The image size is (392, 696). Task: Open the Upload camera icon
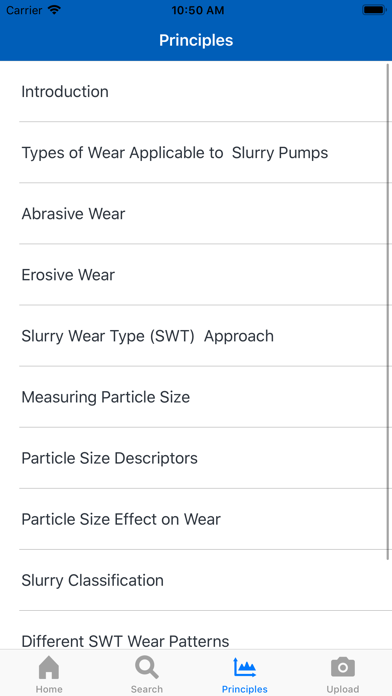[343, 668]
